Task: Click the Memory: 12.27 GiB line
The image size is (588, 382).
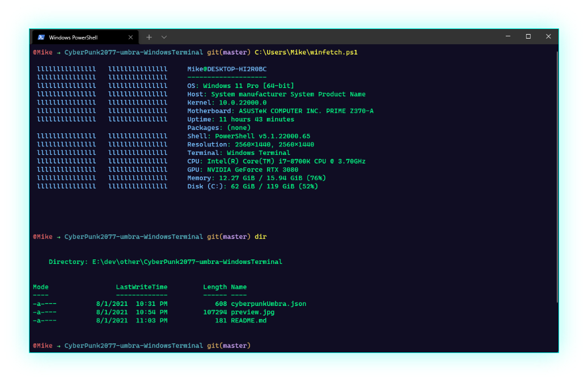Action: [x=256, y=178]
